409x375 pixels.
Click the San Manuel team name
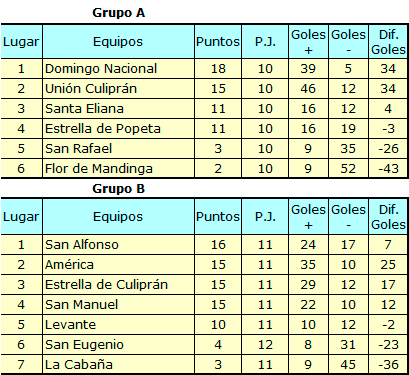click(x=82, y=305)
